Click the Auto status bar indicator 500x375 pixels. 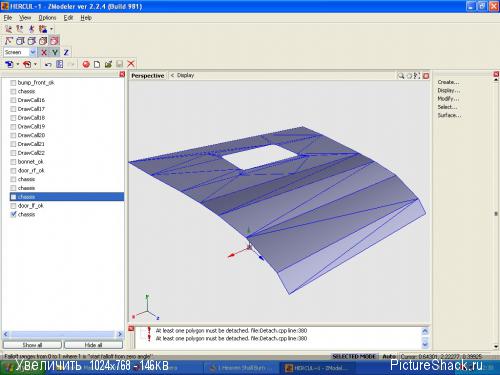tap(389, 357)
